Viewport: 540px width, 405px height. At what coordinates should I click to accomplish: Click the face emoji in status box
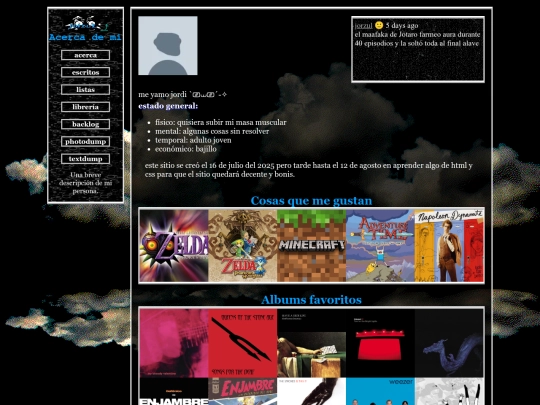379,25
